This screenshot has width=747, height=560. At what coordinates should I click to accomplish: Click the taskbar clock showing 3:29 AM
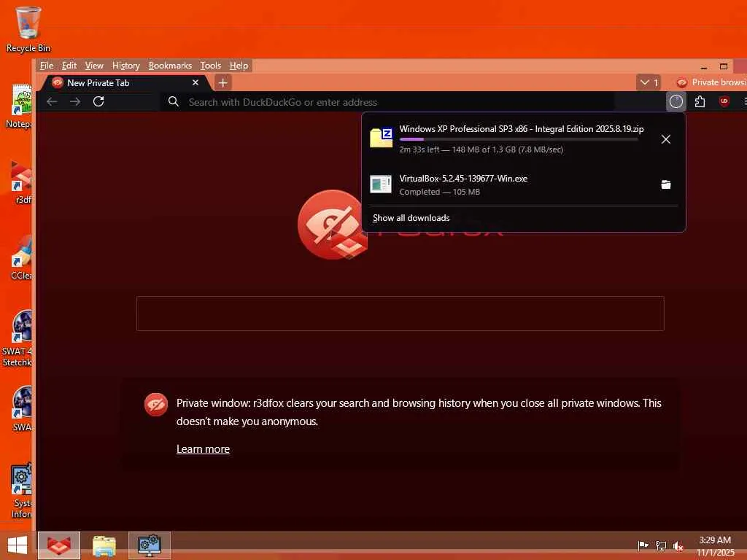coord(715,545)
